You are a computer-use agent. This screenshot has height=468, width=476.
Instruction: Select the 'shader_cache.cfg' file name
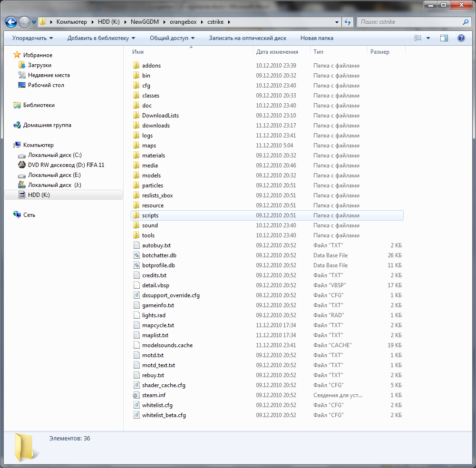pyautogui.click(x=164, y=385)
